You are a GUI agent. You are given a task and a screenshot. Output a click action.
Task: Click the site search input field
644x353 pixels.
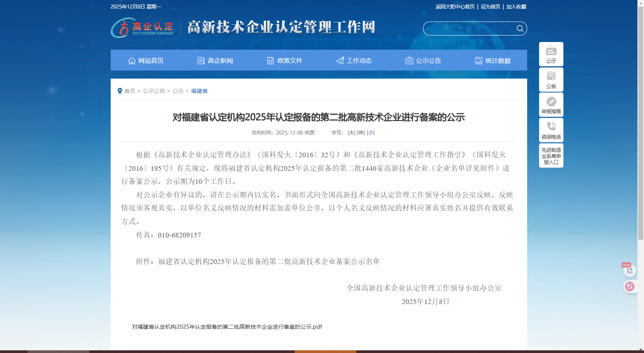coord(469,29)
